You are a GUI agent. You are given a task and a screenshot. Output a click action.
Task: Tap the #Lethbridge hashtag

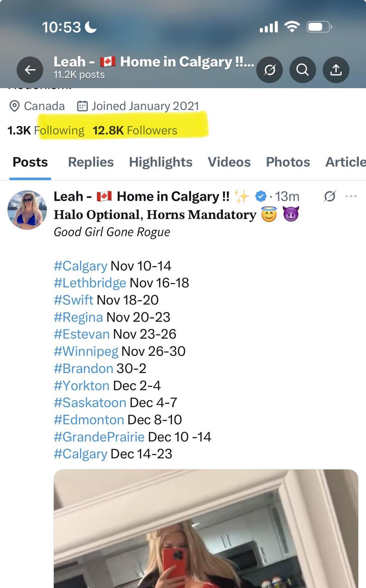click(x=90, y=283)
